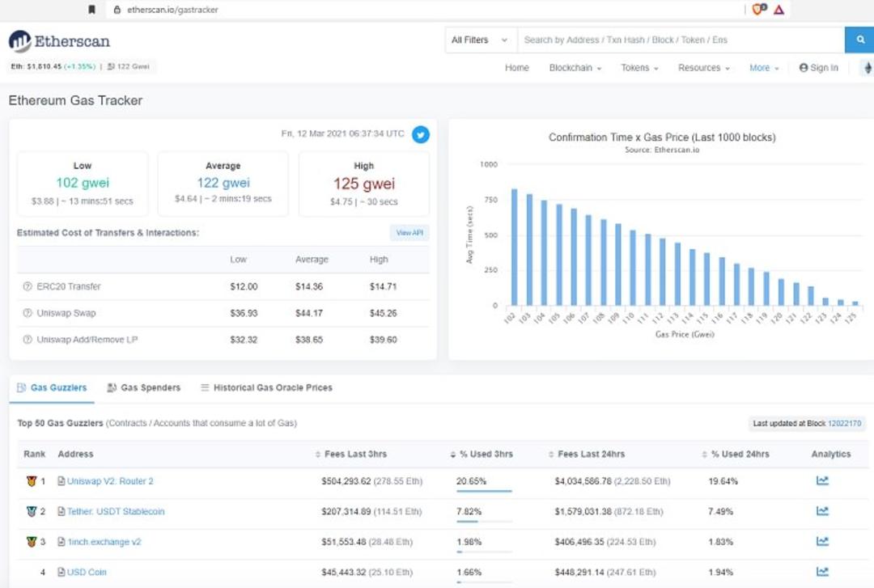The height and width of the screenshot is (588, 874).
Task: Expand the Resources menu
Action: 703,68
